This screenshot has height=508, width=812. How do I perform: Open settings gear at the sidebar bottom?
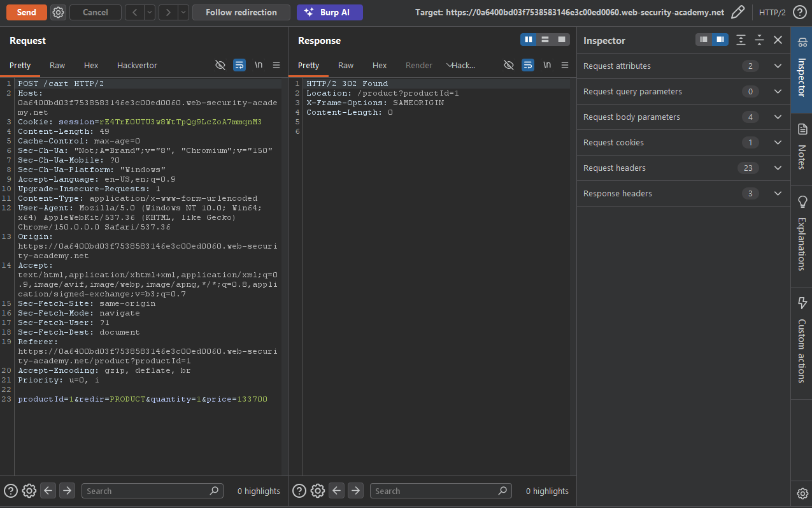point(802,493)
